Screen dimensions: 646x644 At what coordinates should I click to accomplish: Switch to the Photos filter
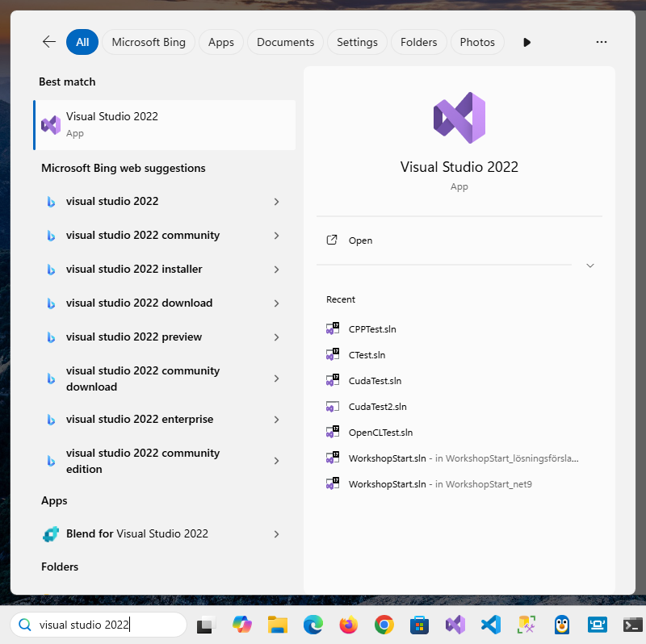click(477, 42)
